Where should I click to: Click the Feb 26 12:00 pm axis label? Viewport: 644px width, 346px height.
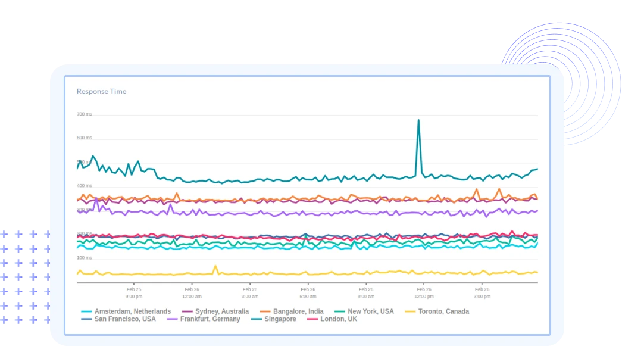pyautogui.click(x=424, y=293)
